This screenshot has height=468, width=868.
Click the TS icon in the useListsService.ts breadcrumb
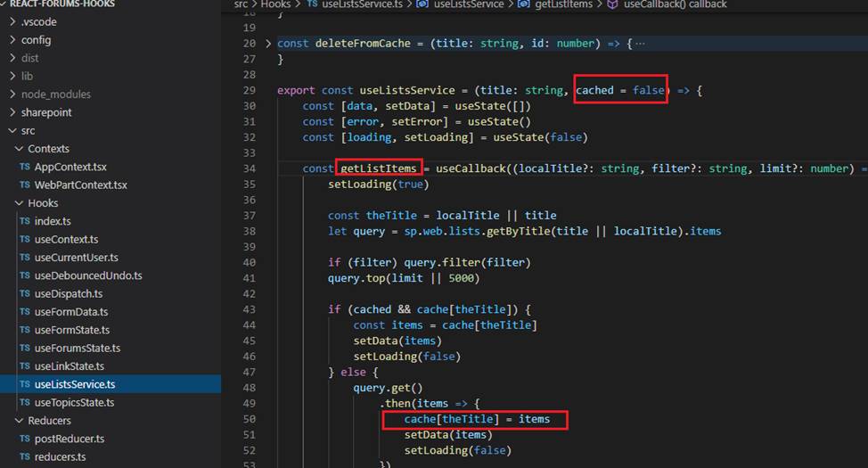pyautogui.click(x=312, y=4)
